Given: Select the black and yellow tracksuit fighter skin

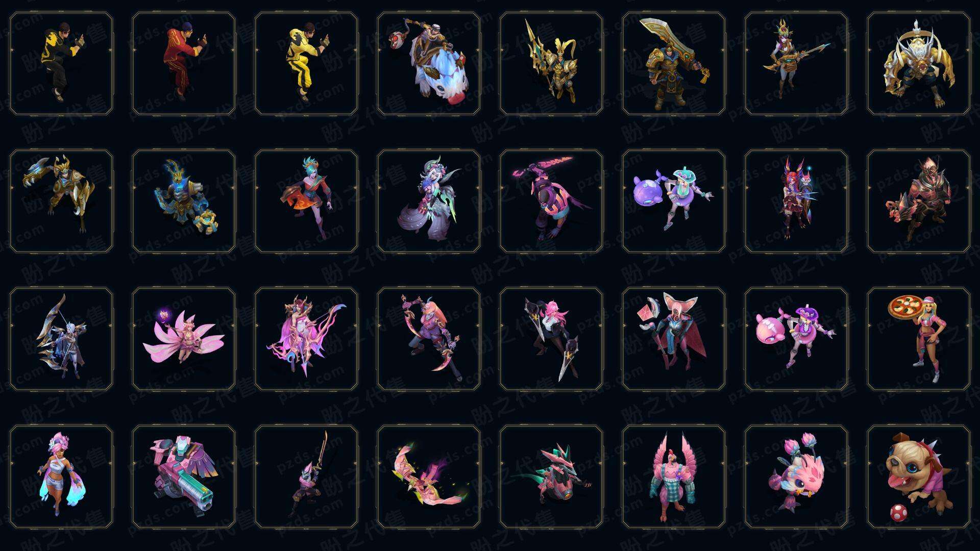Looking at the screenshot, I should pyautogui.click(x=61, y=64).
